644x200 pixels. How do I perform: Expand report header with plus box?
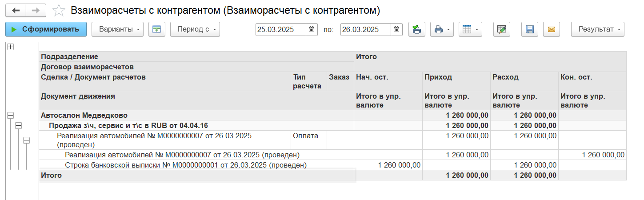point(10,47)
